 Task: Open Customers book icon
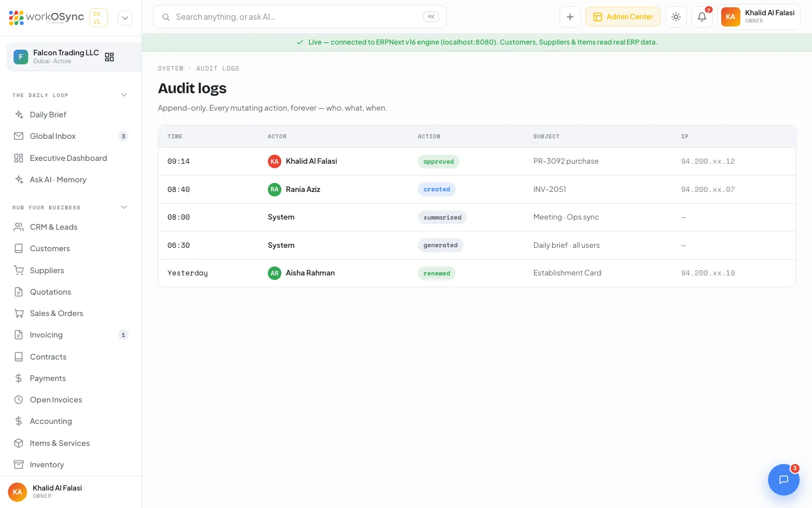click(x=19, y=248)
